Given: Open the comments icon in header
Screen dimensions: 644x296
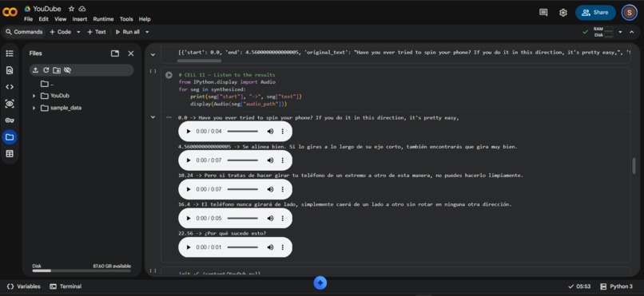Looking at the screenshot, I should [x=543, y=12].
